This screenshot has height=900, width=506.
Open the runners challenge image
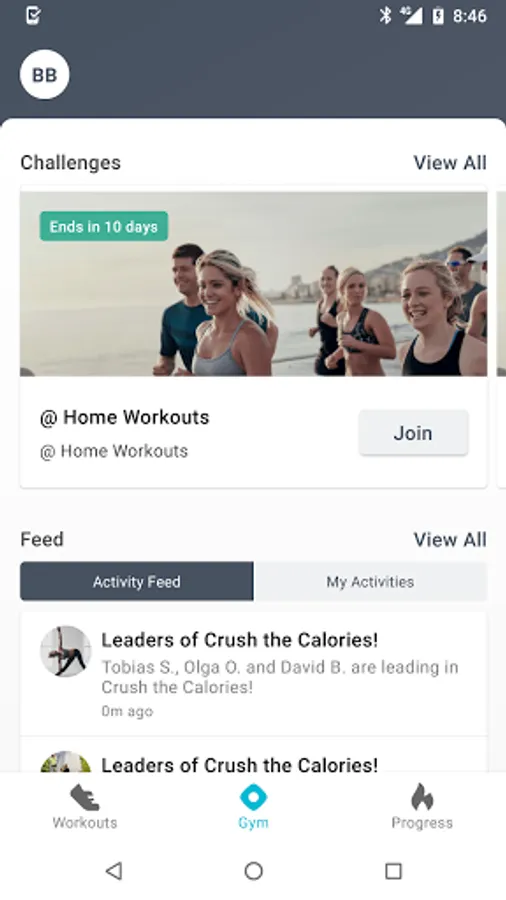point(254,284)
